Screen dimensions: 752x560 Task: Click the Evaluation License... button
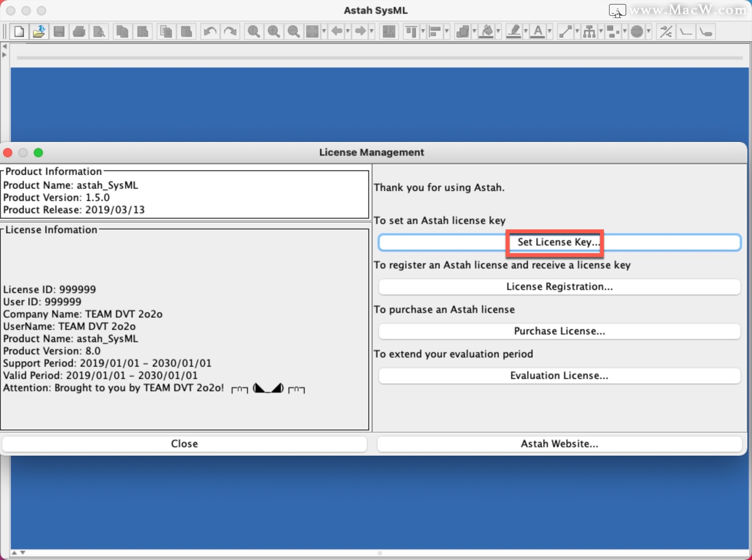coord(559,376)
